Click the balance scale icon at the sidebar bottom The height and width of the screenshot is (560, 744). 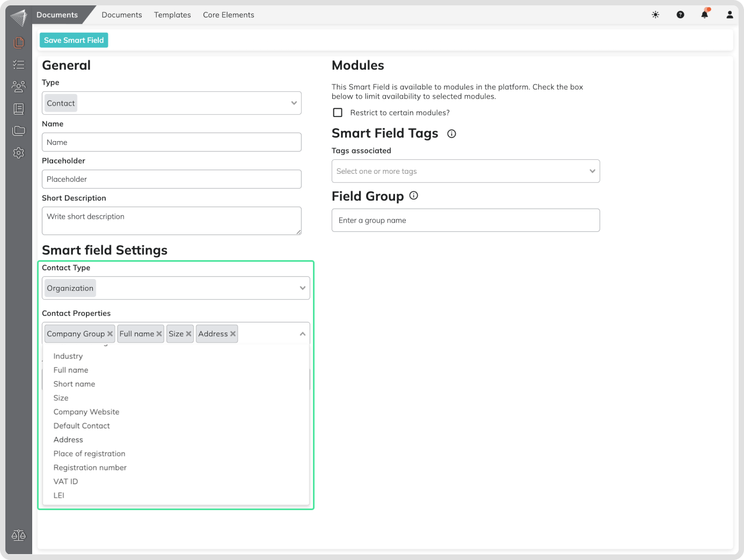click(19, 535)
